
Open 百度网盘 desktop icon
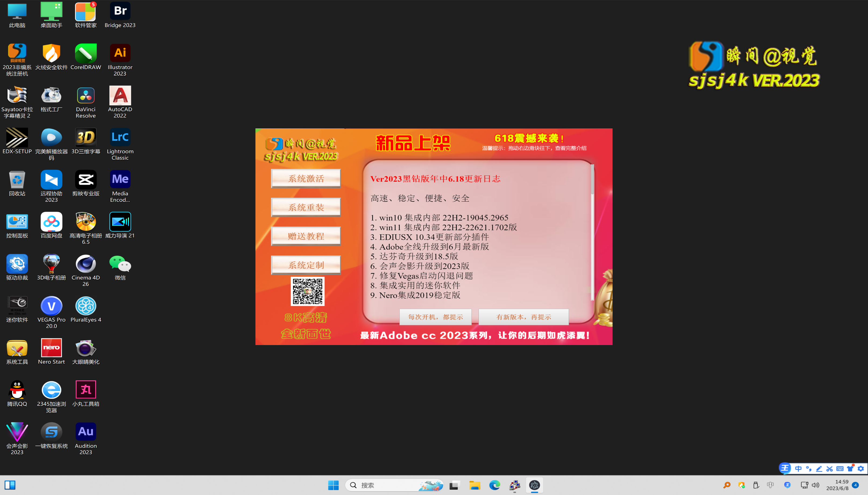tap(51, 225)
